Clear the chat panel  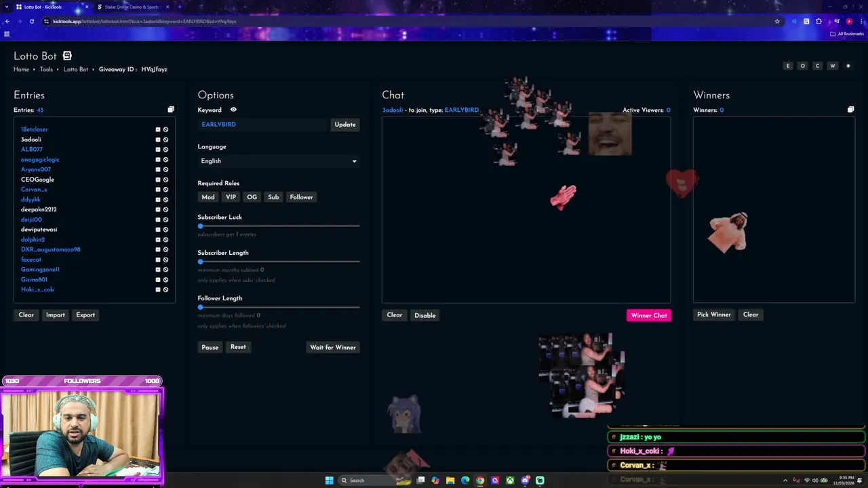(395, 315)
